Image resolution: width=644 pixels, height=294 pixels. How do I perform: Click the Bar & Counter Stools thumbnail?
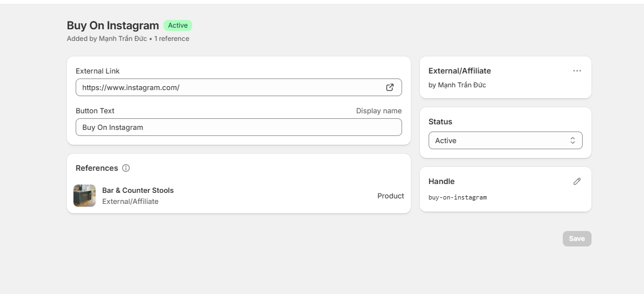pos(85,196)
